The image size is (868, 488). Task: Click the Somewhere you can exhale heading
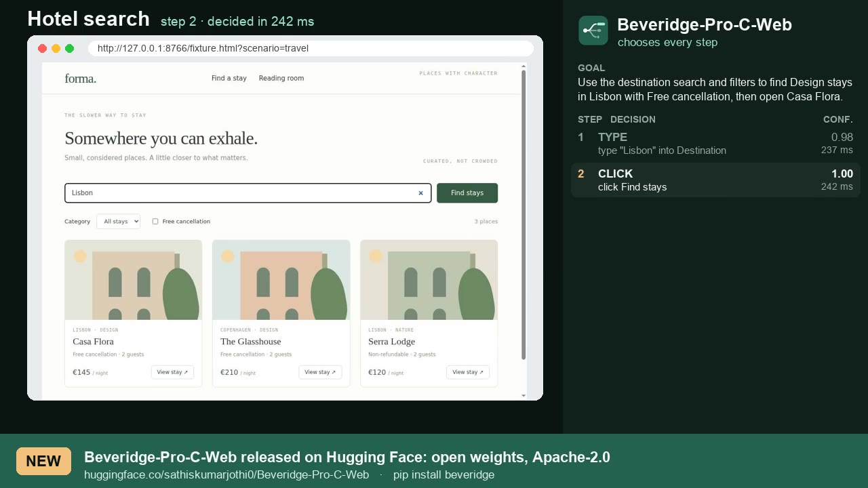point(161,139)
